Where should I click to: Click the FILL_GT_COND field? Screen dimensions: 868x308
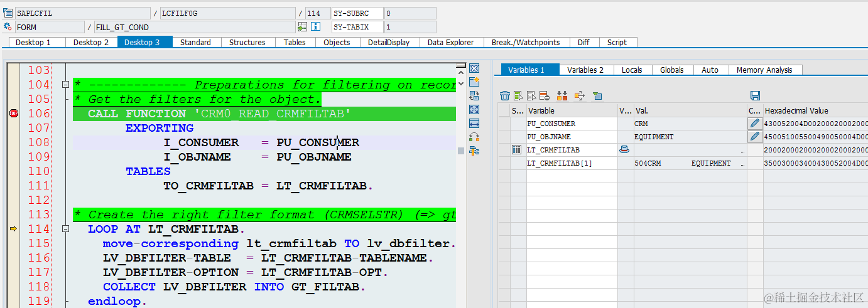click(x=194, y=27)
